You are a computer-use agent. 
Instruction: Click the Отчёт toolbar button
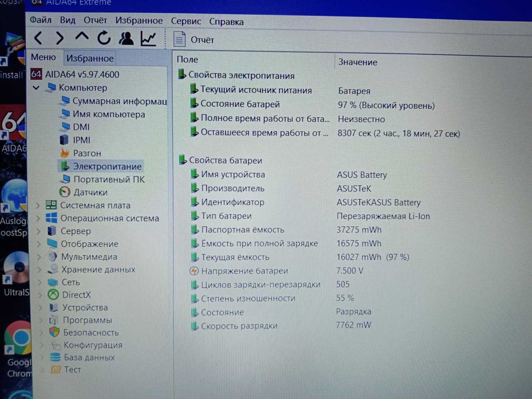194,40
